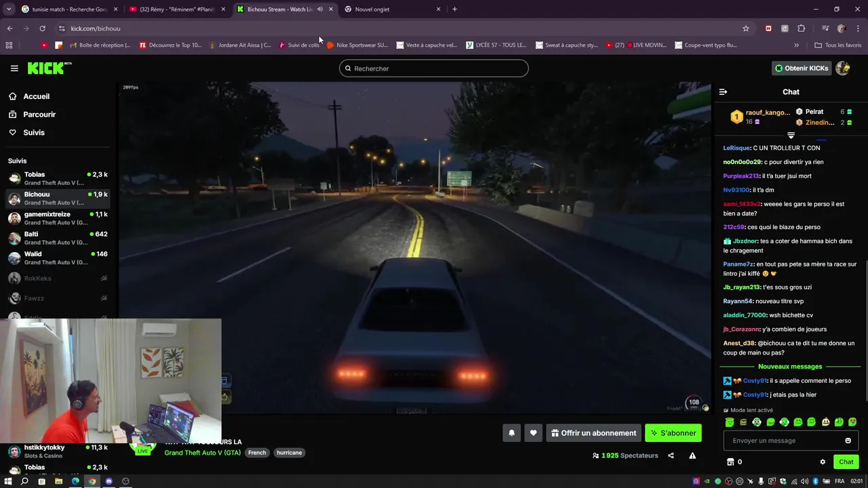This screenshot has height=488, width=868.
Task: Open Grand Theft Auto V (GTA) category link
Action: click(x=202, y=453)
